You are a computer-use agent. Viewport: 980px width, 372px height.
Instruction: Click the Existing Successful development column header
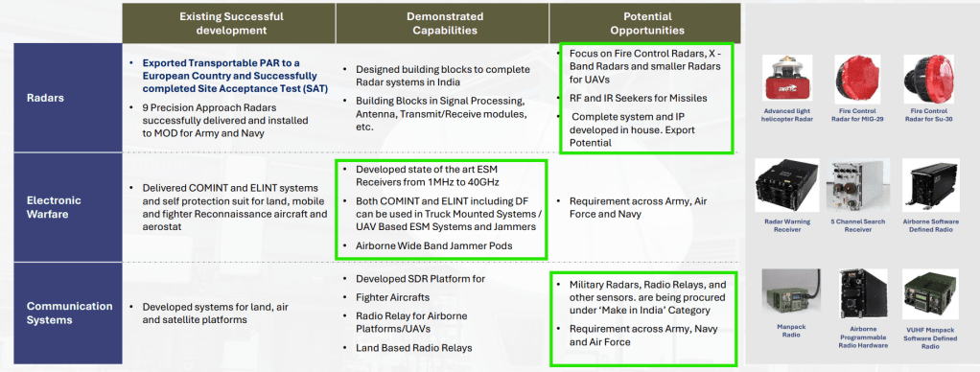pyautogui.click(x=229, y=23)
